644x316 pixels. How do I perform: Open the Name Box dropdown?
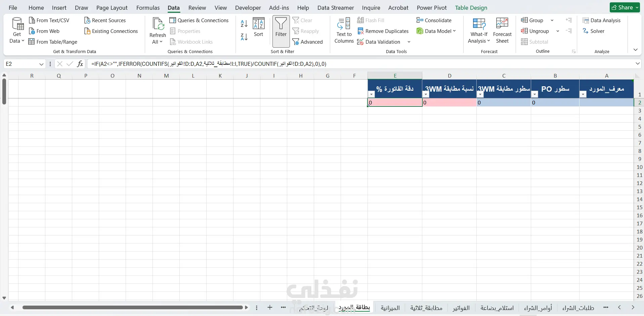41,64
